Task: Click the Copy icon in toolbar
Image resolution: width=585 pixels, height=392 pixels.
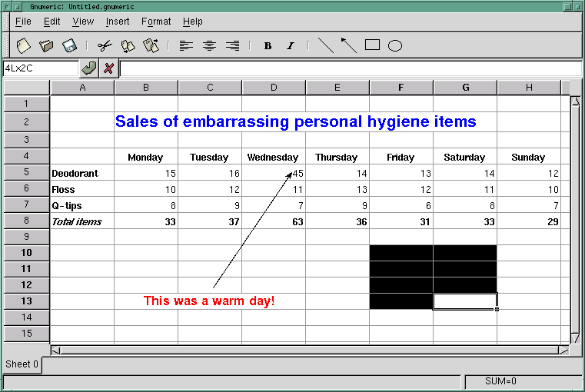Action: pos(128,45)
